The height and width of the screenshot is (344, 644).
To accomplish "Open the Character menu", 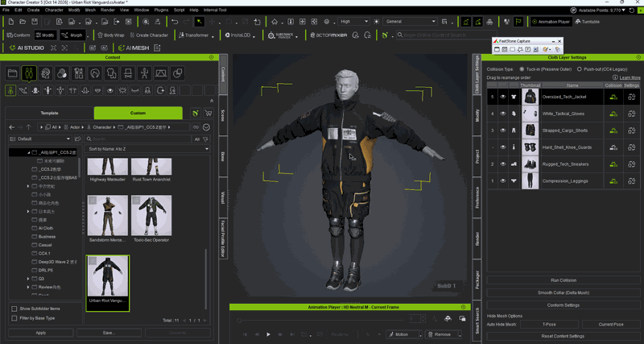I will pos(54,10).
